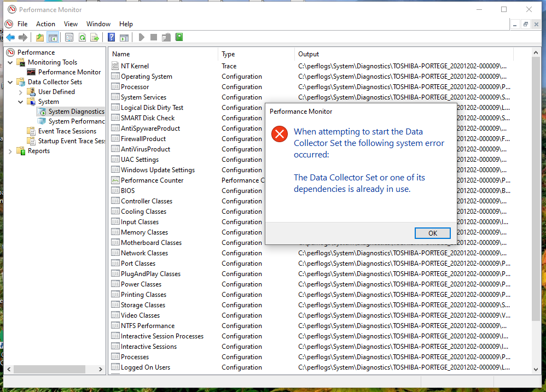Collapse the Data Collector Sets node
The height and width of the screenshot is (392, 546).
click(x=10, y=82)
